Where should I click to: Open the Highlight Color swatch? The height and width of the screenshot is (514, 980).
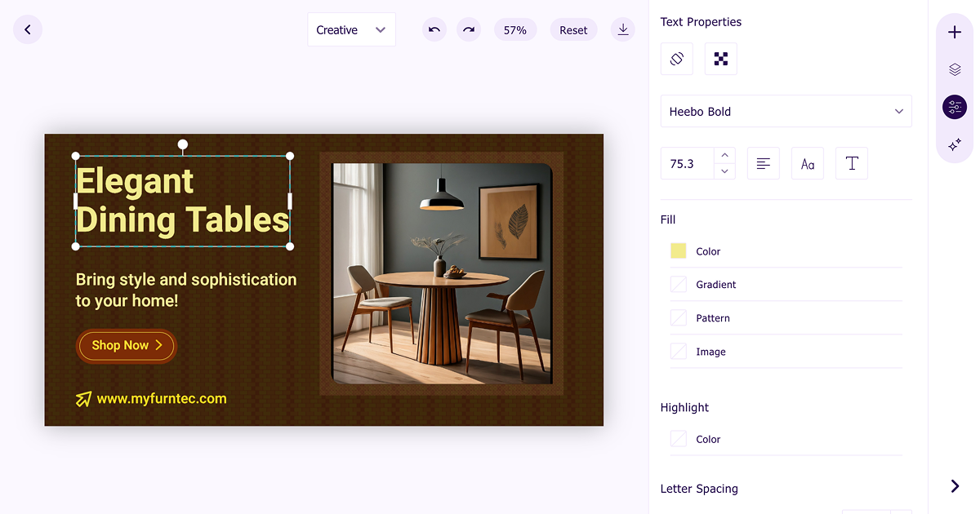[x=679, y=438]
